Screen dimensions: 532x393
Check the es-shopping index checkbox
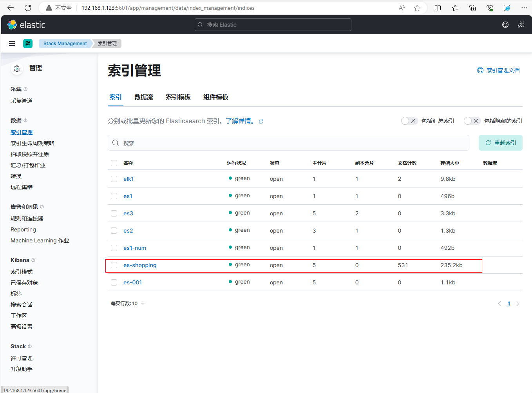tap(114, 265)
